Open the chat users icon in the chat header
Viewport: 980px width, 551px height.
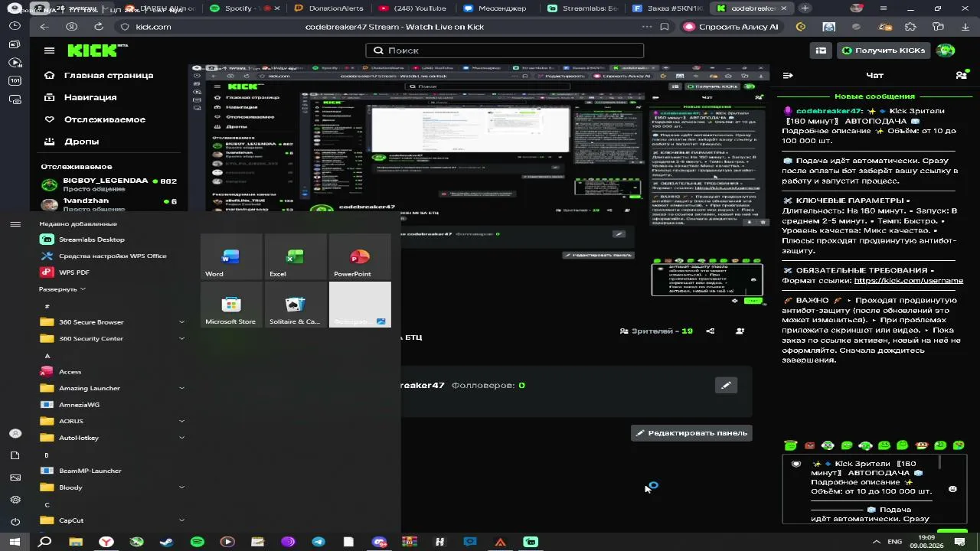[x=961, y=75]
